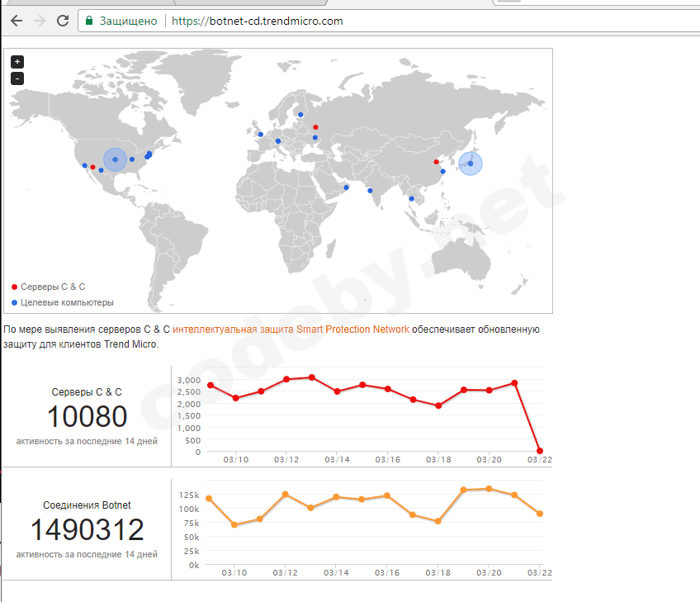
Task: Click the address bar URL field
Action: 330,21
